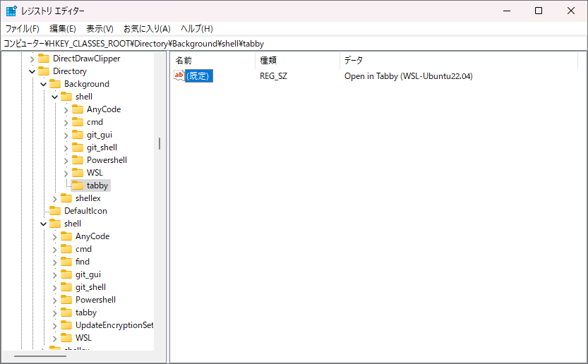Image resolution: width=588 pixels, height=364 pixels.
Task: Maximize the Registry Editor window
Action: pyautogui.click(x=539, y=11)
